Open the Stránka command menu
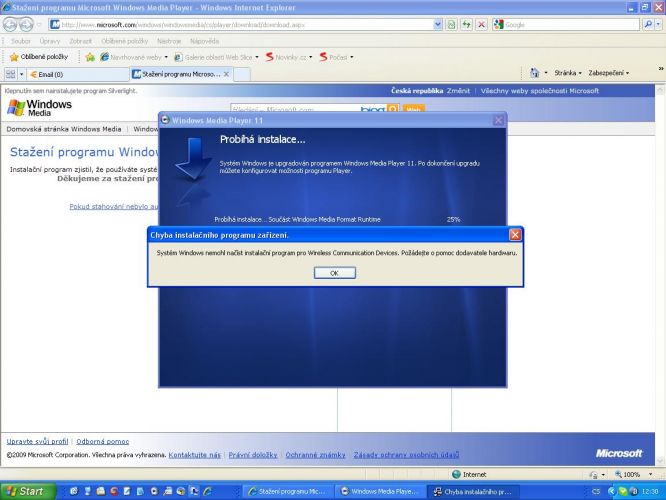666x500 pixels. tap(568, 73)
